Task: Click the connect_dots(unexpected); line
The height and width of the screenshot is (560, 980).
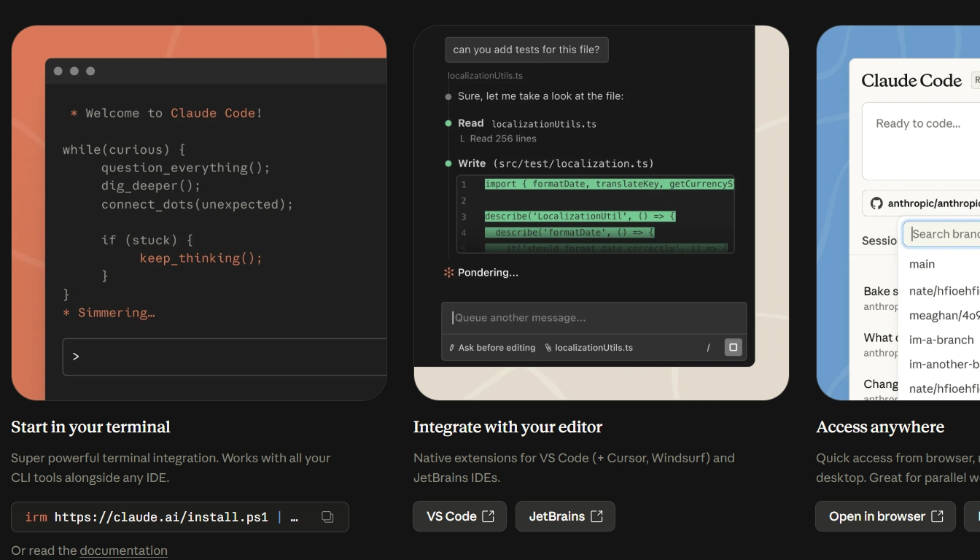Action: click(197, 204)
